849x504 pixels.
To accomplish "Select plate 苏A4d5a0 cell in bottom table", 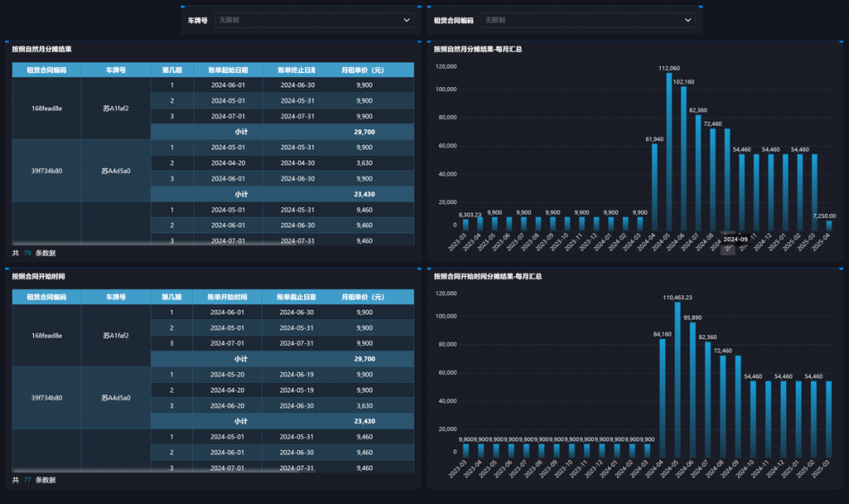I will click(x=116, y=398).
